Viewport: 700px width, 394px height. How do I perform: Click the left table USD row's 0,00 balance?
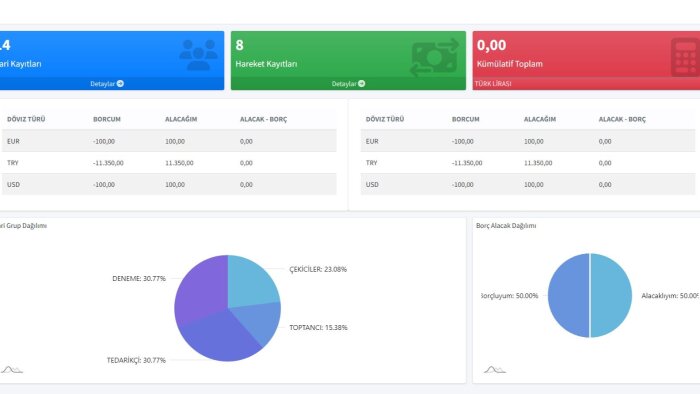point(246,184)
